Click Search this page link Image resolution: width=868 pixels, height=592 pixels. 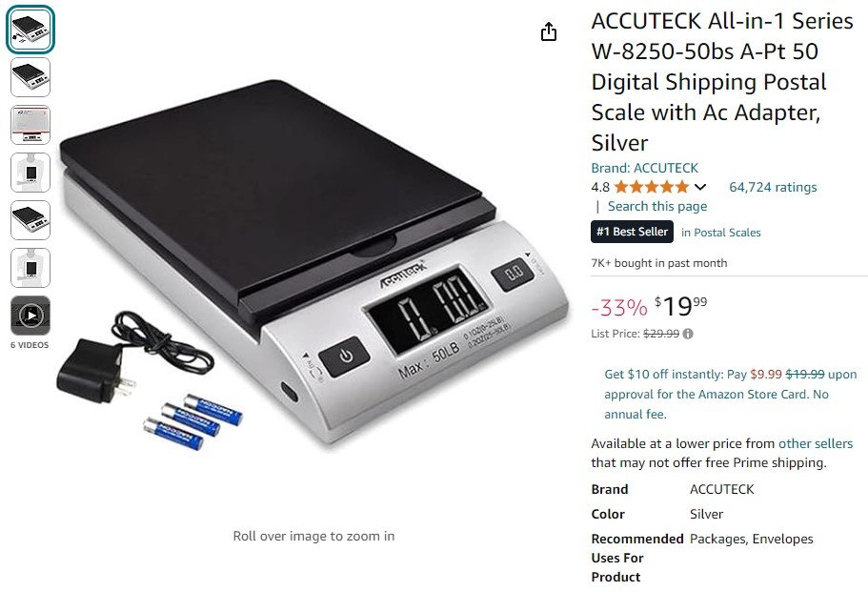[657, 206]
